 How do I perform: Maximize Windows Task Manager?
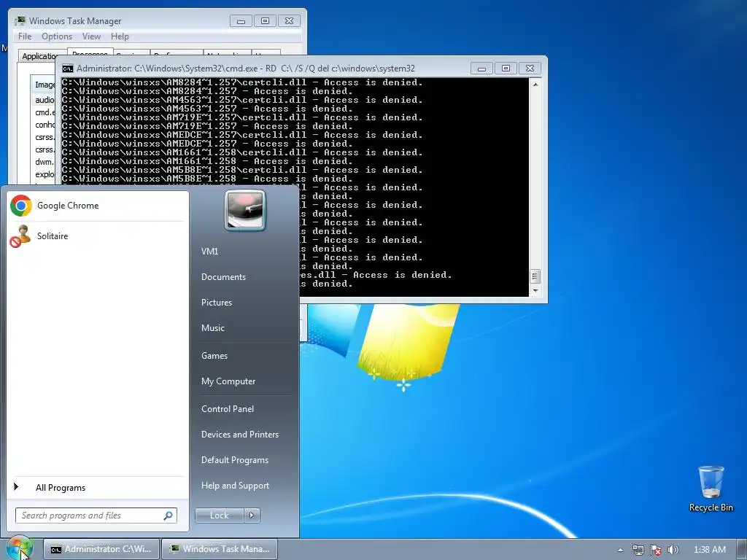click(266, 21)
